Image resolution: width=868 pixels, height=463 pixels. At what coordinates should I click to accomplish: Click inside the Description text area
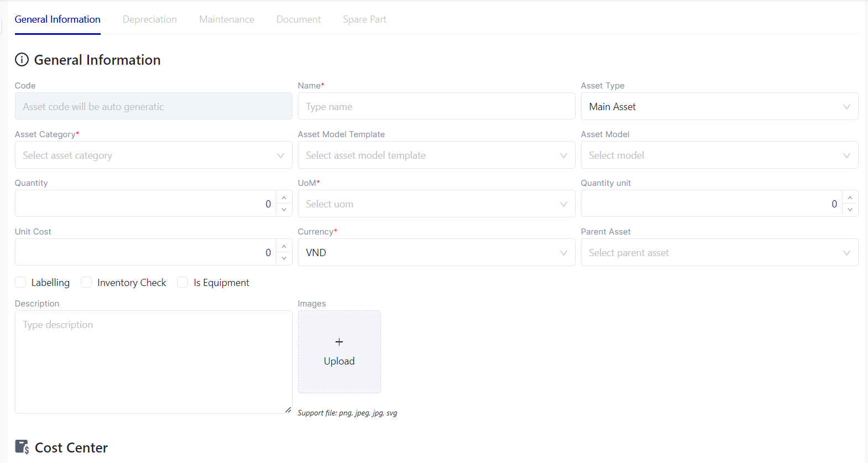pos(153,362)
